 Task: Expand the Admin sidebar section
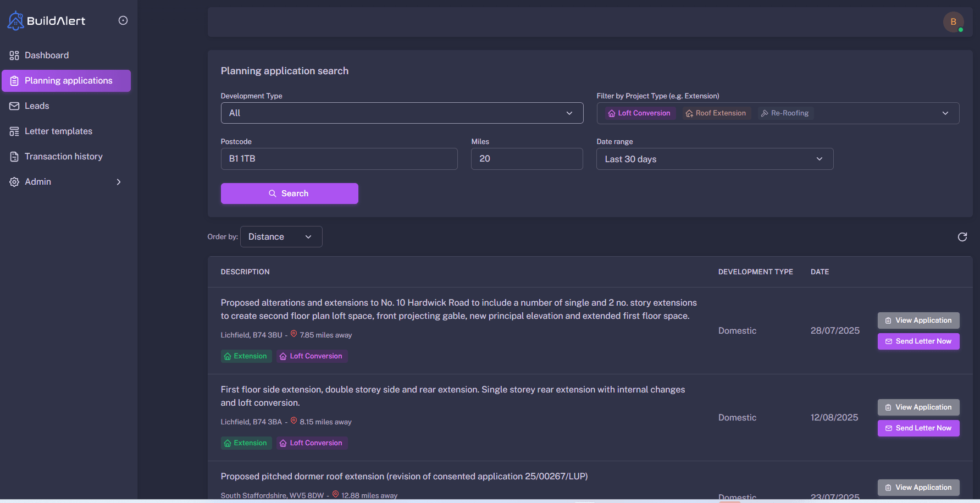(119, 181)
